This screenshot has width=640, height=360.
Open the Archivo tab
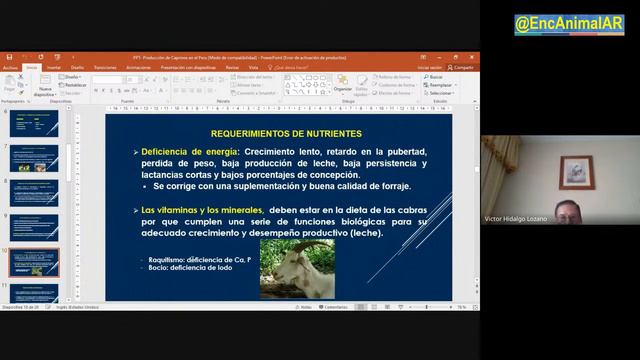(x=10, y=68)
